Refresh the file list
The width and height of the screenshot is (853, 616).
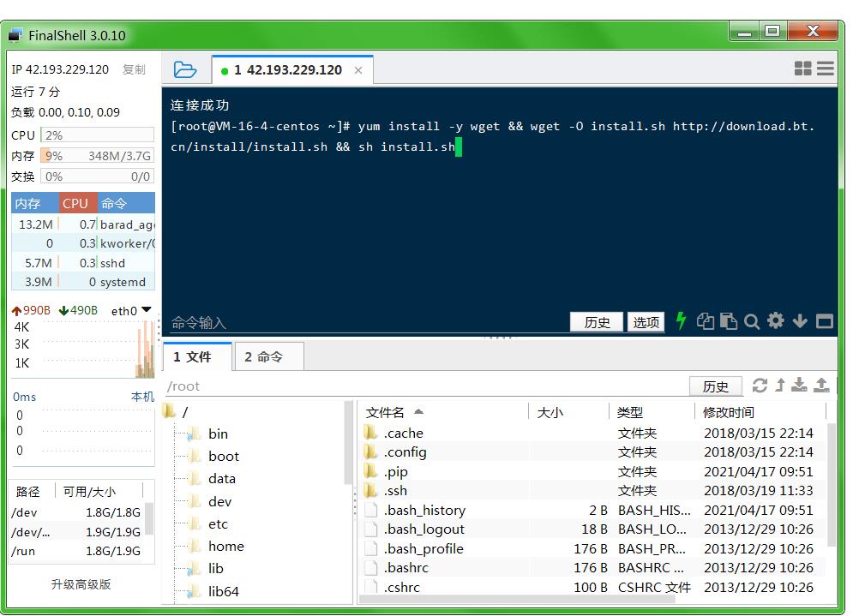[760, 386]
